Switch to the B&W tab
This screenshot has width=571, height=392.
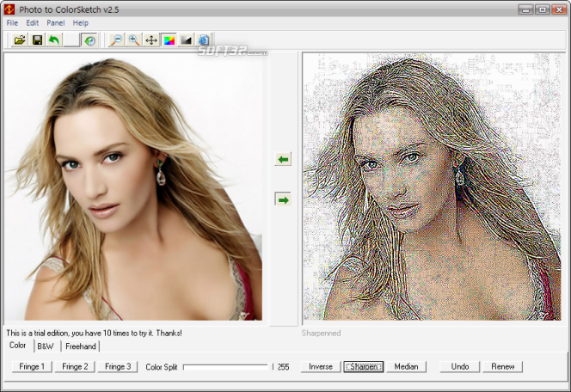click(46, 346)
